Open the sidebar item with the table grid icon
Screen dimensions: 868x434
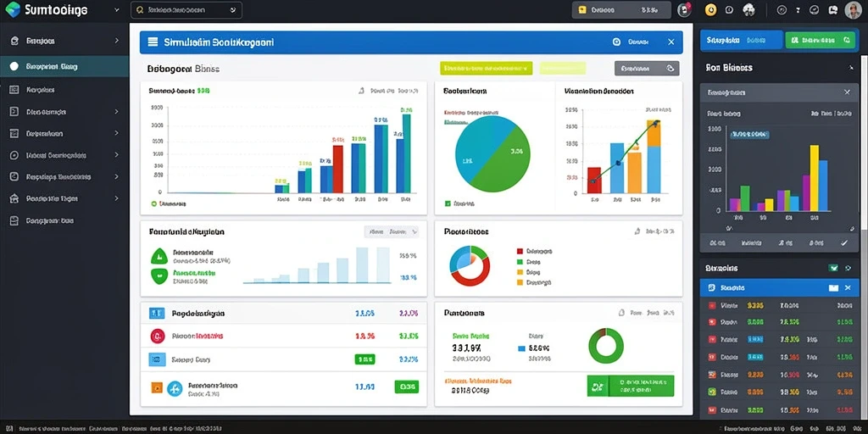64,89
